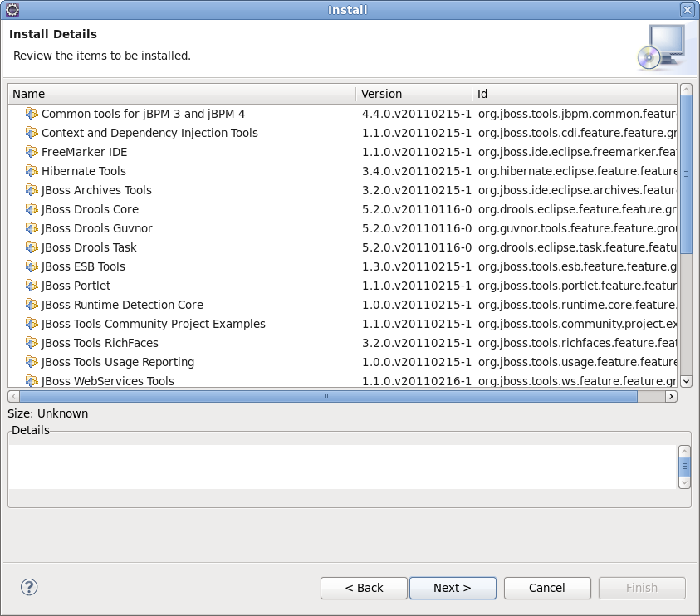700x616 pixels.
Task: Click the FreeMarker IDE feature icon
Action: pyautogui.click(x=32, y=152)
